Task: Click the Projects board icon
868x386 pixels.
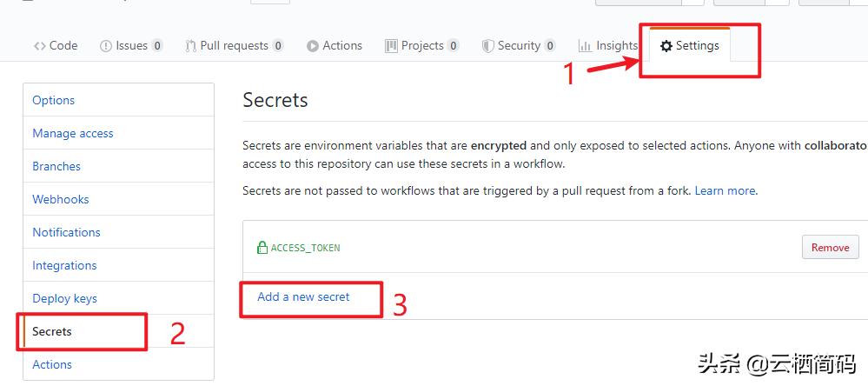Action: (392, 46)
